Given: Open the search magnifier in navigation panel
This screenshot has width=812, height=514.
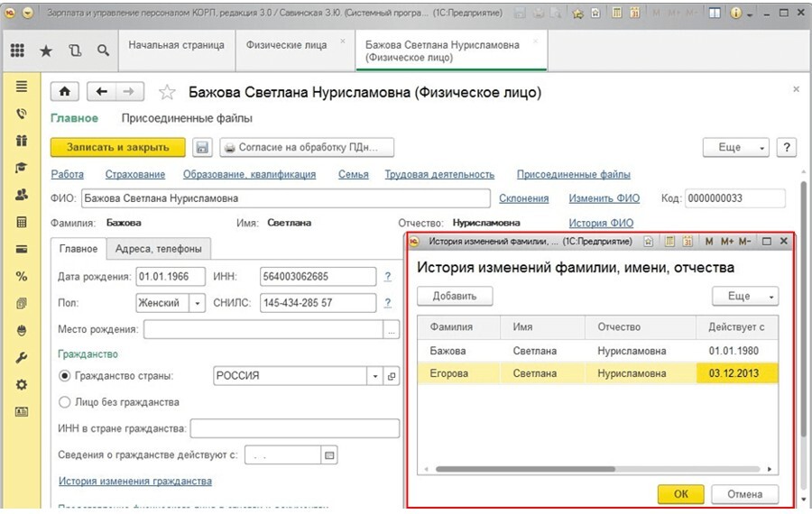Looking at the screenshot, I should pyautogui.click(x=104, y=50).
